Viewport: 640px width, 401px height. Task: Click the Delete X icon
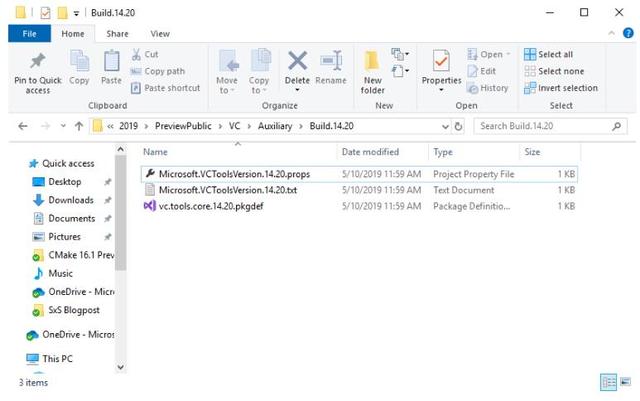point(298,61)
